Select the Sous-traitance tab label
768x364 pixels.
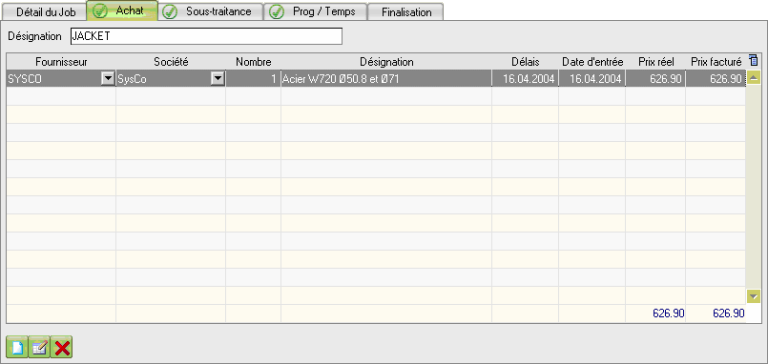(x=218, y=11)
